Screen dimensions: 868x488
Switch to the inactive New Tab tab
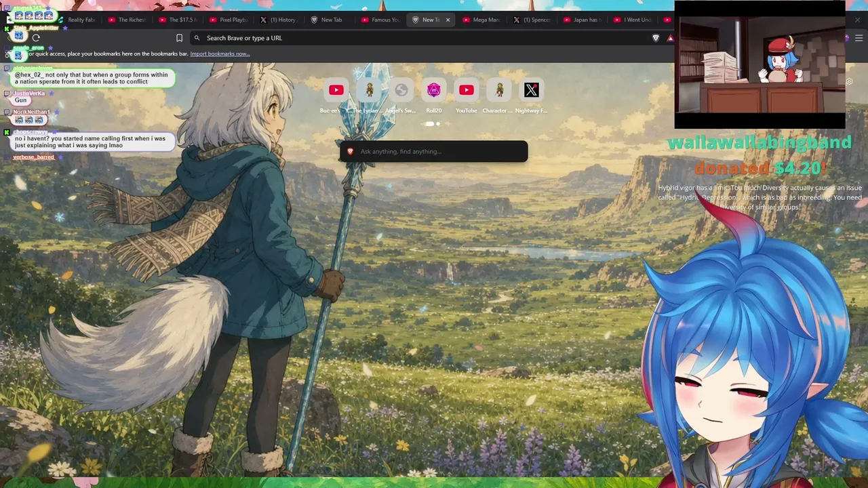point(330,20)
